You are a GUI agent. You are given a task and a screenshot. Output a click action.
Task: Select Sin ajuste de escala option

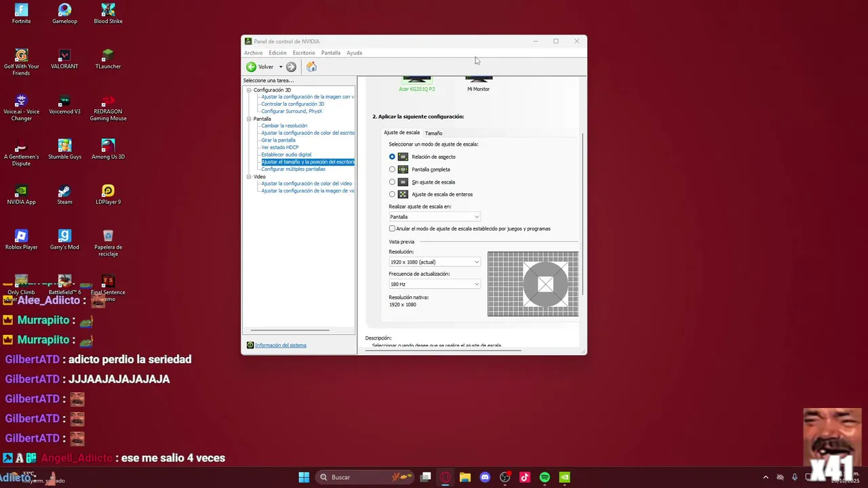coord(392,182)
